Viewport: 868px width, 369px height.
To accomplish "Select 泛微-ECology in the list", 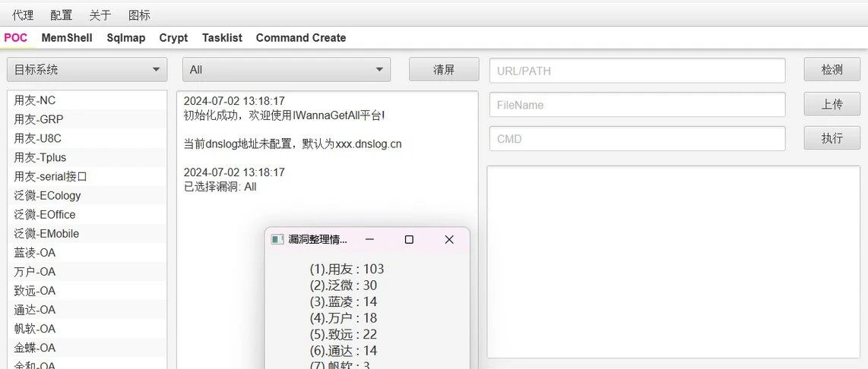I will click(87, 196).
